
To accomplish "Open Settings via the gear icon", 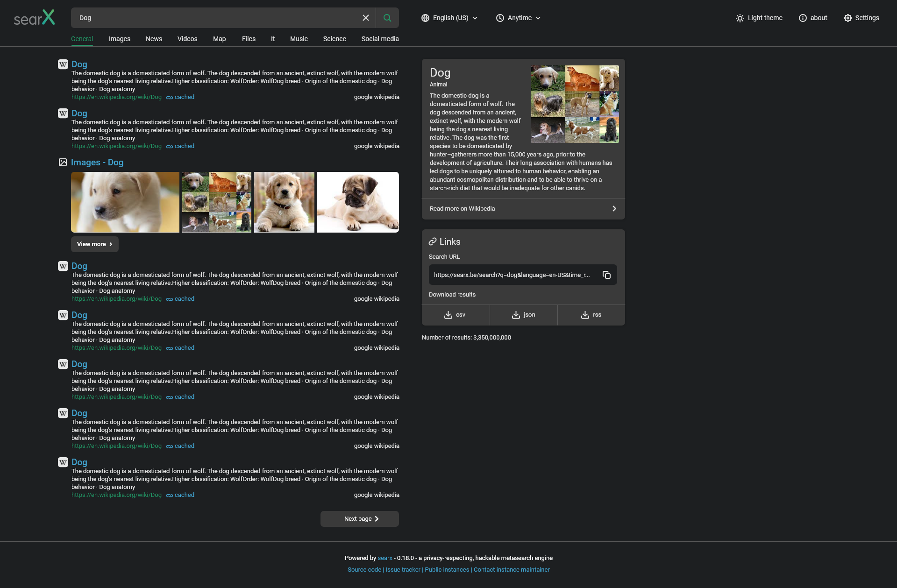I will point(861,17).
